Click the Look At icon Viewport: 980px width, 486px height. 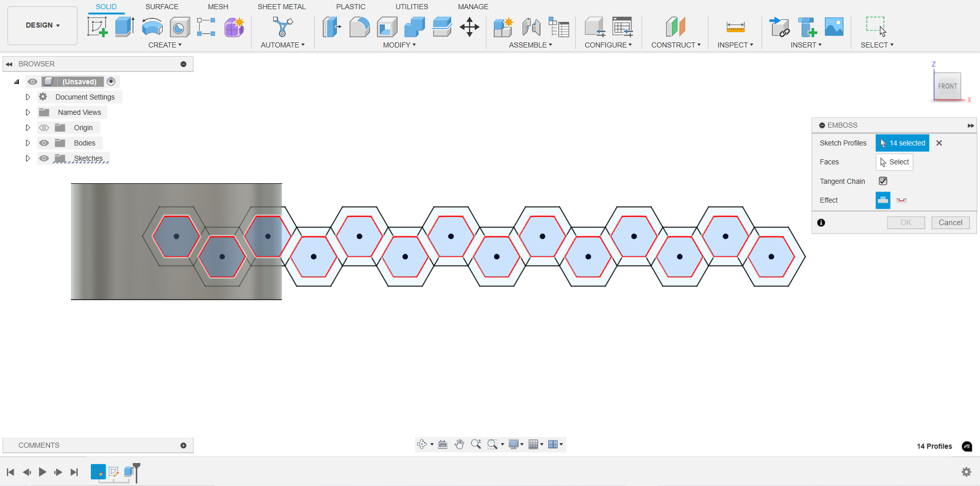point(443,444)
